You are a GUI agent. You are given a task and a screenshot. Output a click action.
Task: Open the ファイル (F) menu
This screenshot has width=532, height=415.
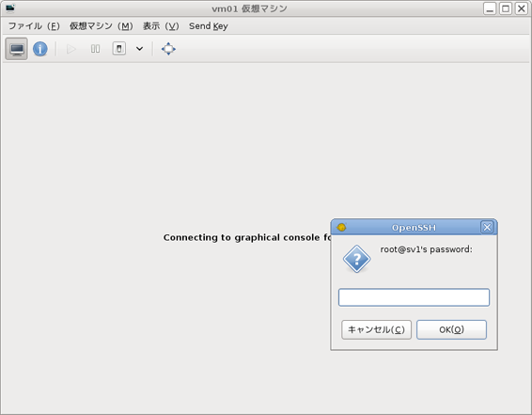(34, 26)
